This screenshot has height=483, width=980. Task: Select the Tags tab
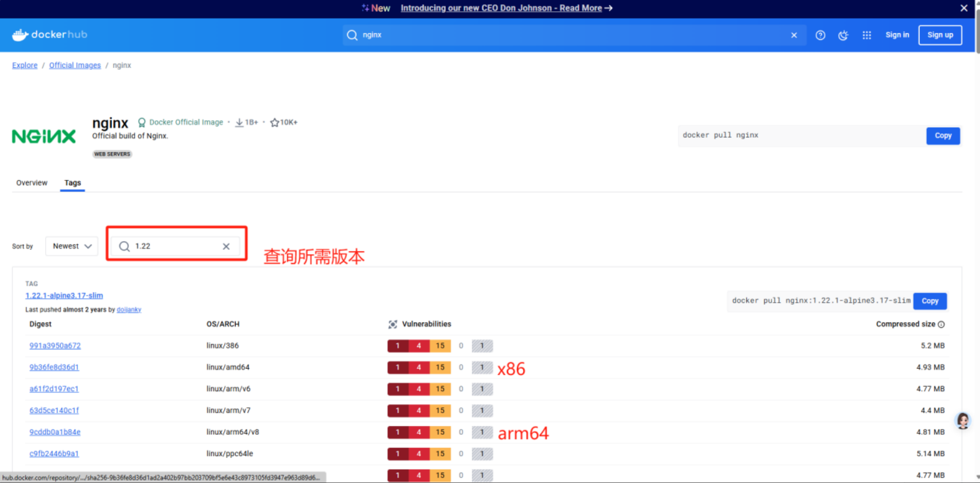73,183
